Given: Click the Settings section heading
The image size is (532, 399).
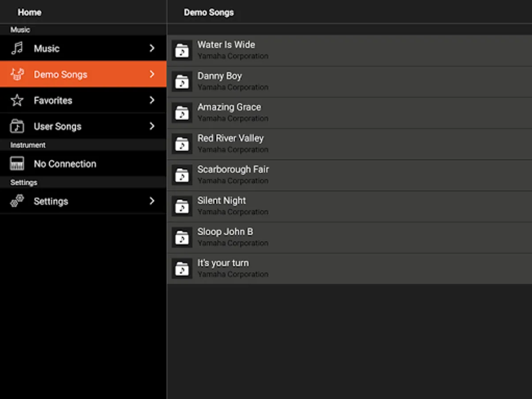Looking at the screenshot, I should (23, 183).
